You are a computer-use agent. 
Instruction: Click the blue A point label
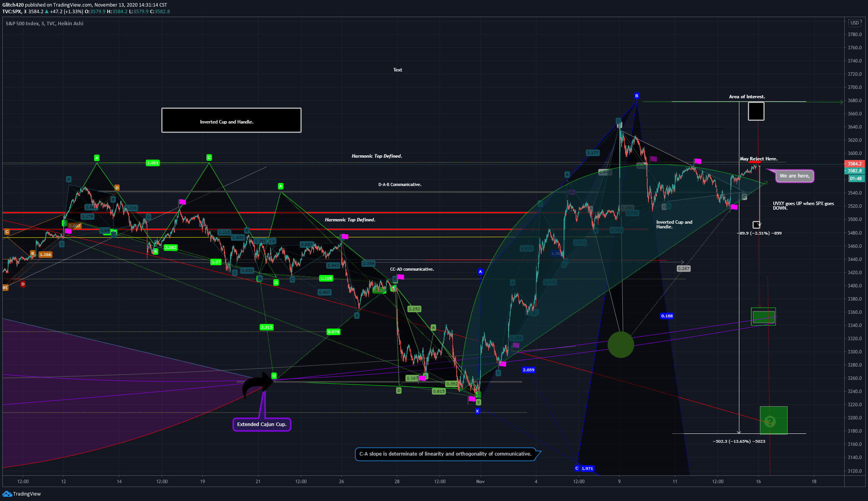pyautogui.click(x=480, y=271)
